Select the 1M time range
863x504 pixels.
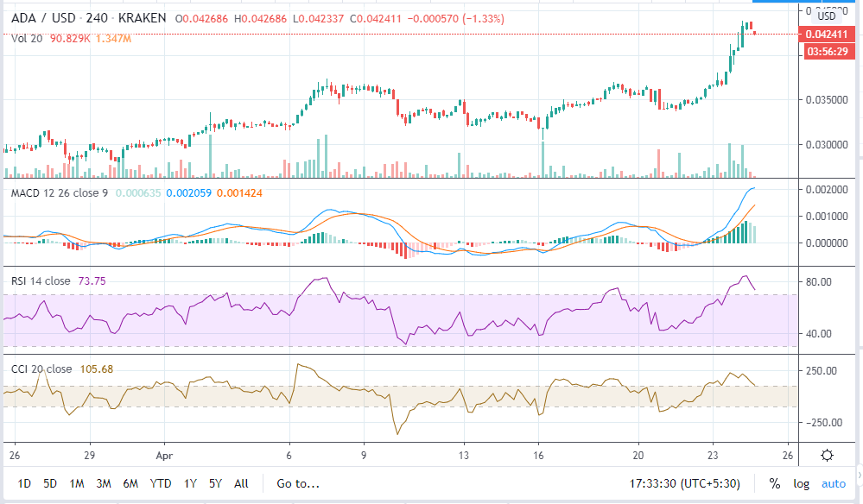tap(77, 483)
